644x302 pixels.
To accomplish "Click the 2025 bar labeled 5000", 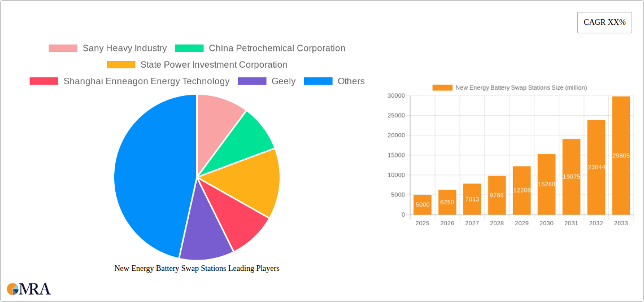I will pos(422,205).
